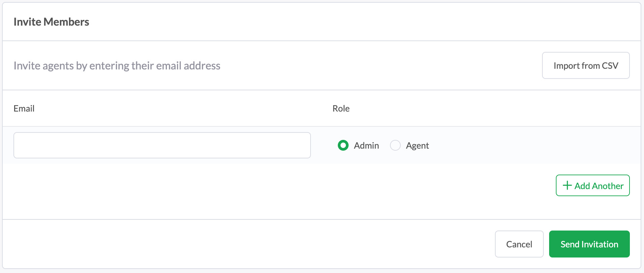Click the plus icon in Add Another

point(567,185)
